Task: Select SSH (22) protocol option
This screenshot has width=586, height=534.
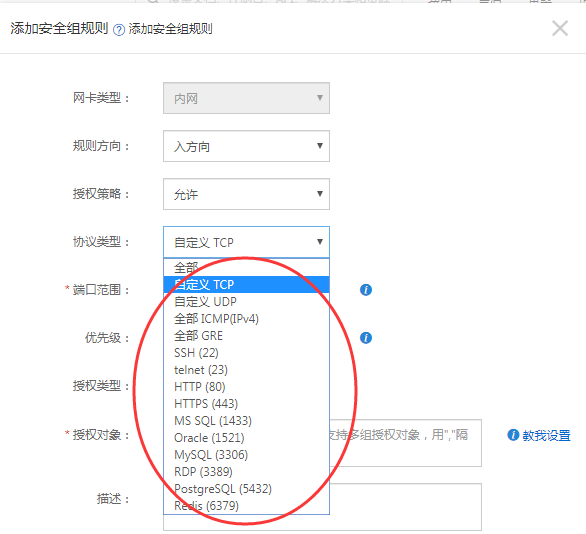Action: coord(246,353)
